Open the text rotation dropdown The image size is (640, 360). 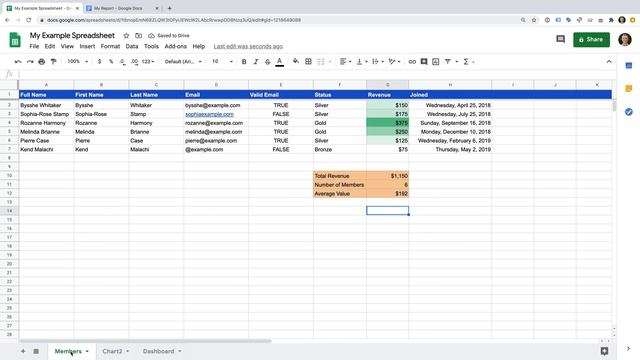(394, 62)
